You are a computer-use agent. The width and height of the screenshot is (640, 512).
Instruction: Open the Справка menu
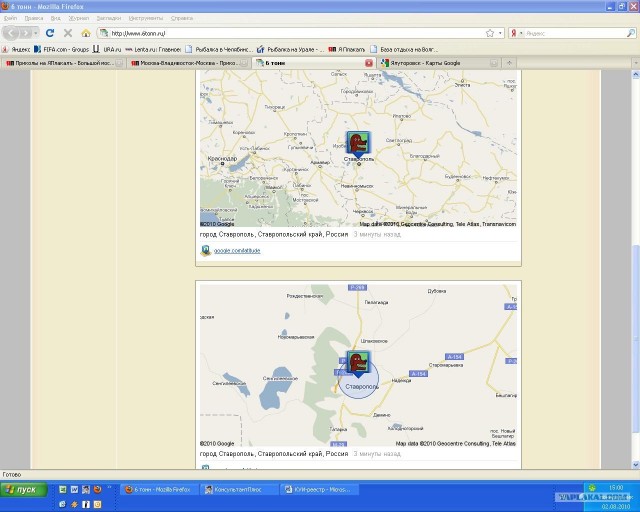click(x=182, y=18)
